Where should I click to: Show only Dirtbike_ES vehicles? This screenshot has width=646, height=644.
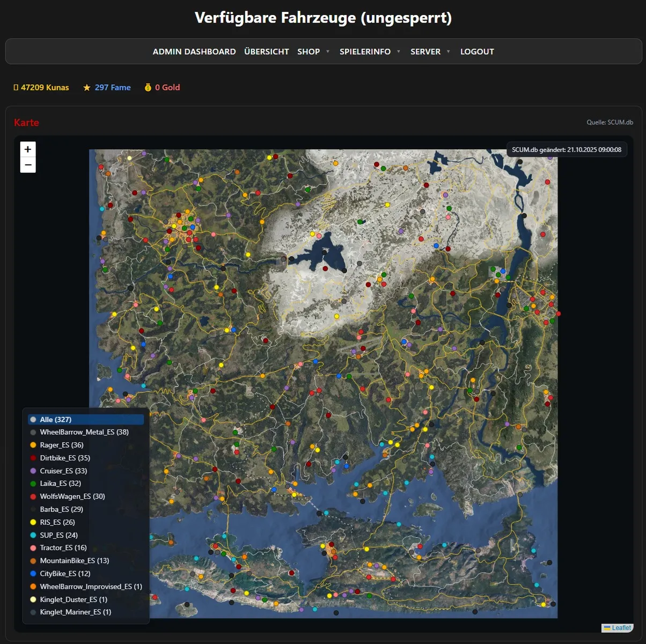click(65, 458)
